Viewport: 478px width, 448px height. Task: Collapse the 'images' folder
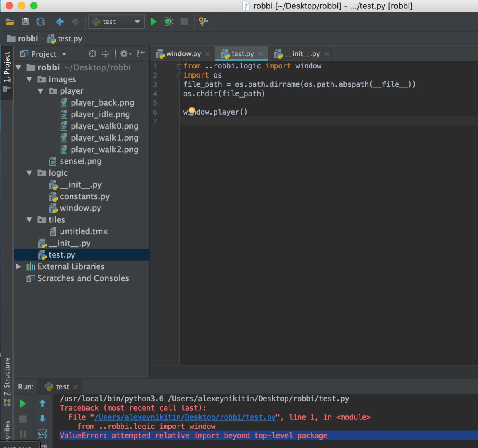pos(29,79)
